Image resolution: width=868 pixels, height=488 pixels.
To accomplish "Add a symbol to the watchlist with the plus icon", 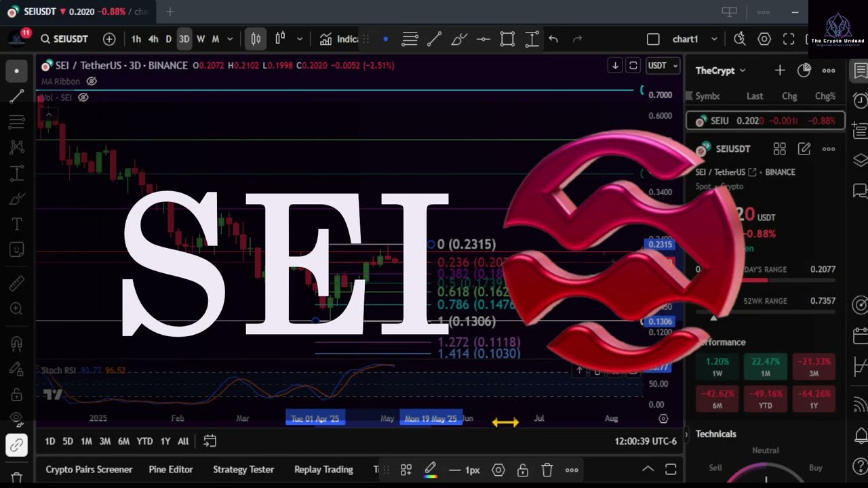I will pyautogui.click(x=780, y=70).
